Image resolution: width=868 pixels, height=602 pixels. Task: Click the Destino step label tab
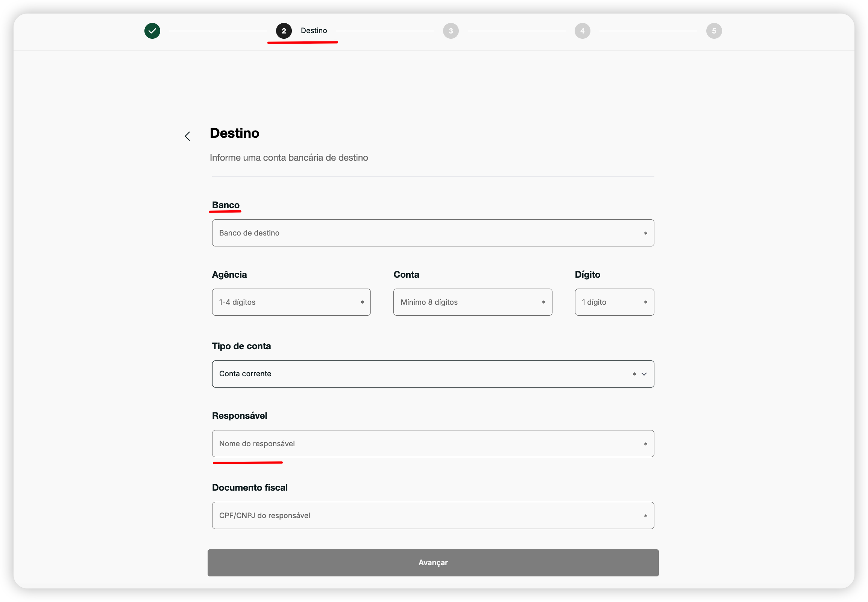point(314,30)
